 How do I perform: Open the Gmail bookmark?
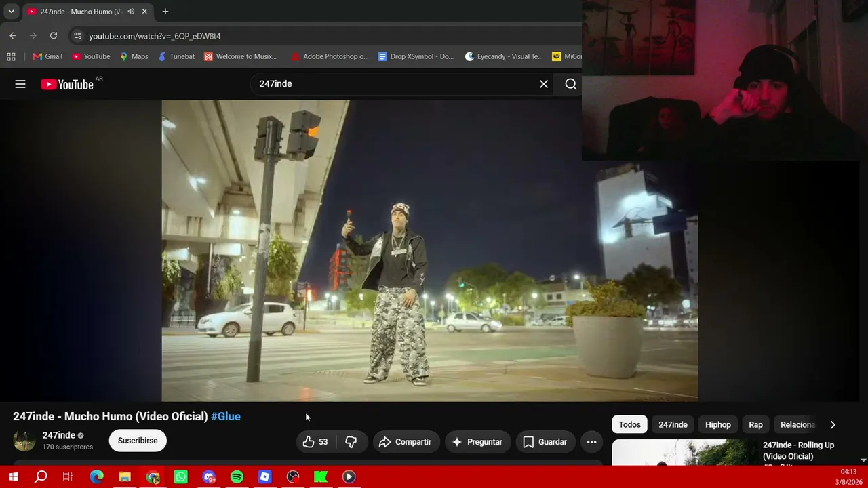[47, 56]
